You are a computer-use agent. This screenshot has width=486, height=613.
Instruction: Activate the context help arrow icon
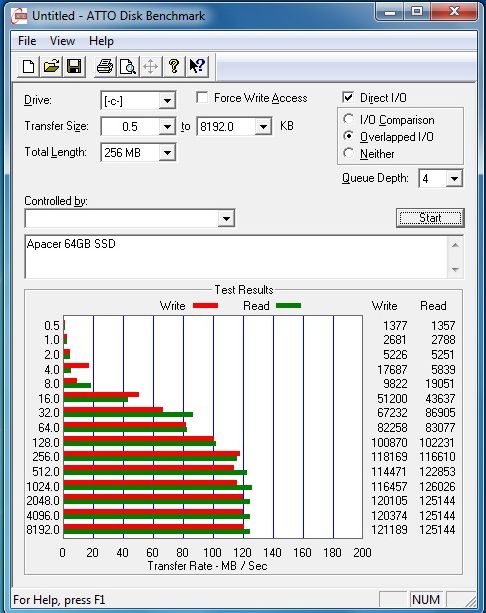[197, 66]
